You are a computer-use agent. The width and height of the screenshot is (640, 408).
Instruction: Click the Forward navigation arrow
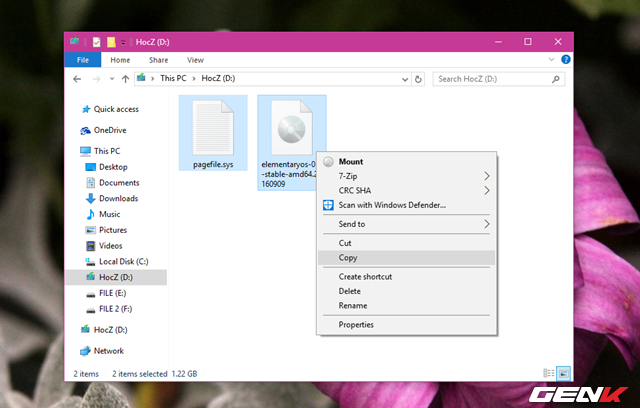coord(96,79)
